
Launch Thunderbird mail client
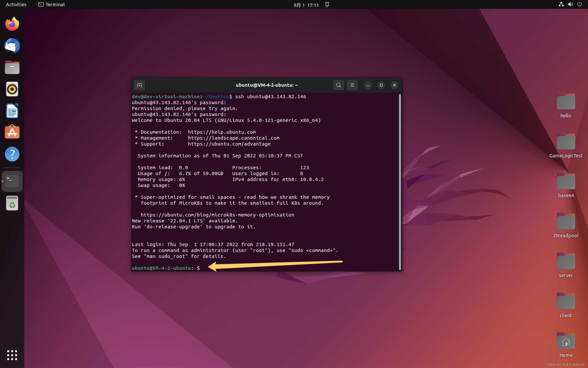(x=12, y=46)
